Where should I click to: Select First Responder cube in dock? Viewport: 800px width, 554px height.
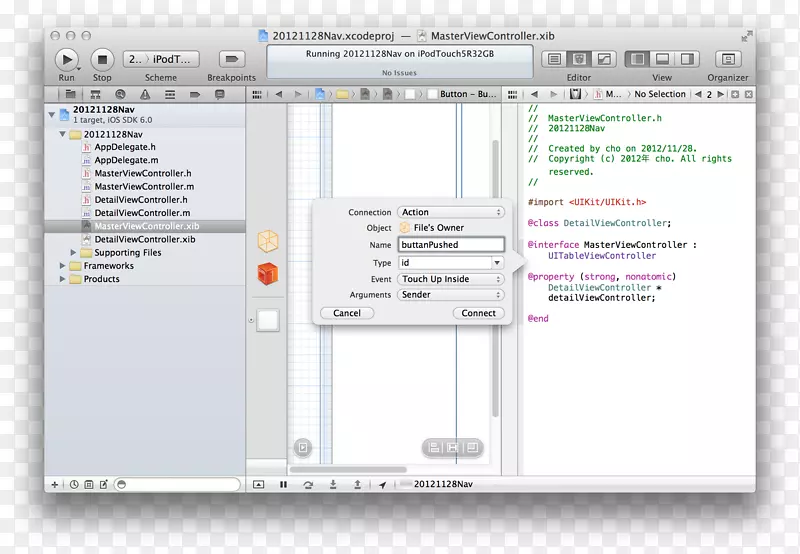coord(268,274)
